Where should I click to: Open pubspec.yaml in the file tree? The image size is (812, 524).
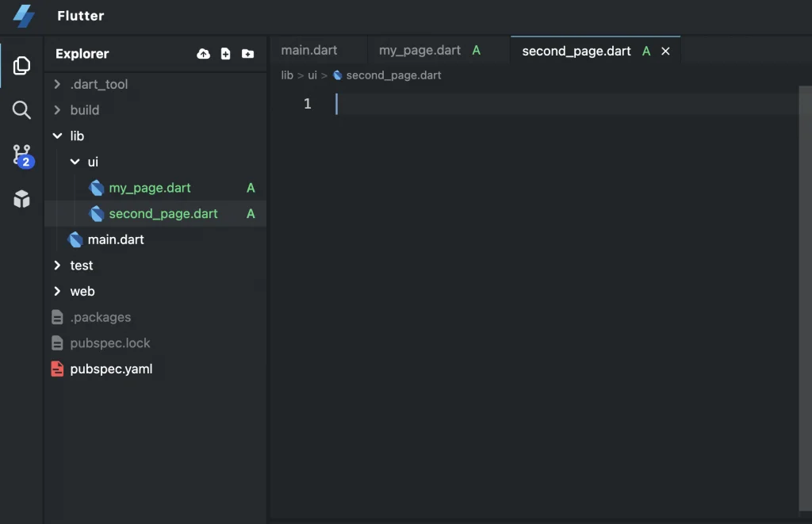[x=111, y=369]
